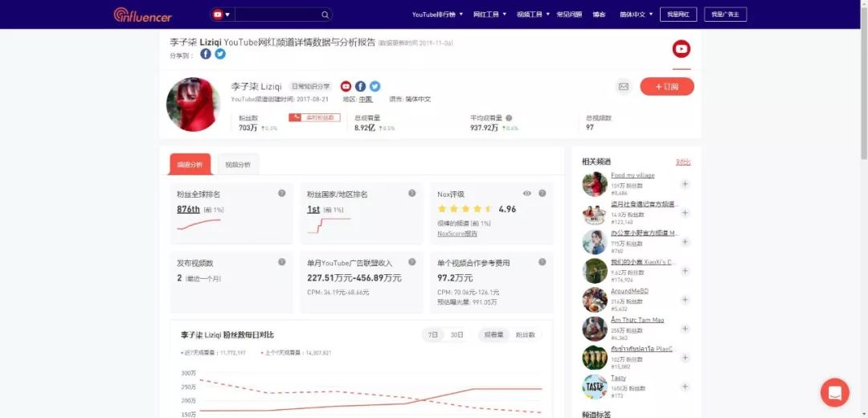868x418 pixels.
Task: Share report to Twitter via header icon
Action: (220, 54)
